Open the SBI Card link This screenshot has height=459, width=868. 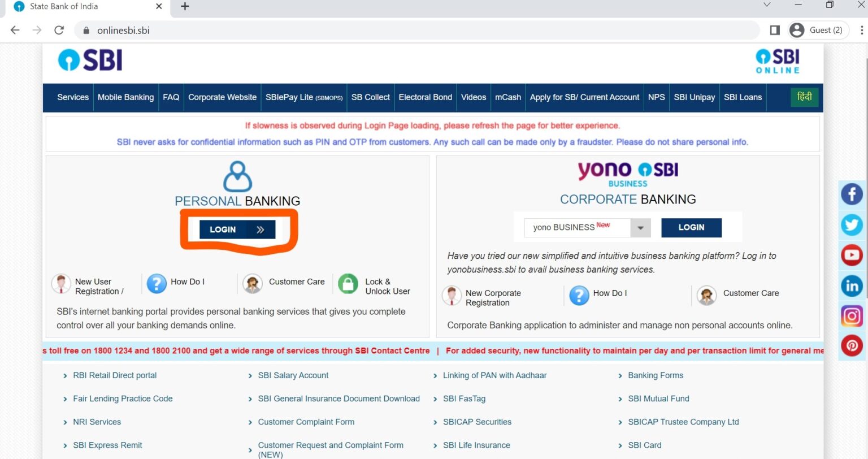645,445
